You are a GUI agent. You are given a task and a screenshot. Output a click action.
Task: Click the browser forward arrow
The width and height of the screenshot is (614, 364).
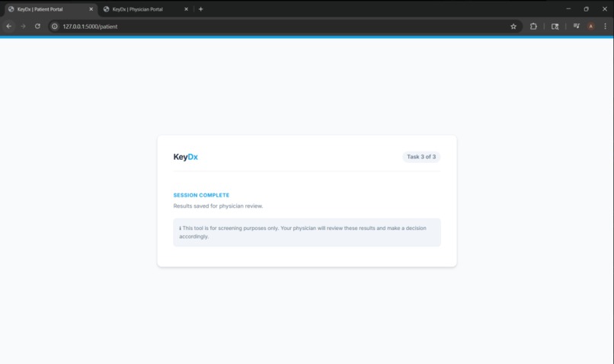click(23, 26)
